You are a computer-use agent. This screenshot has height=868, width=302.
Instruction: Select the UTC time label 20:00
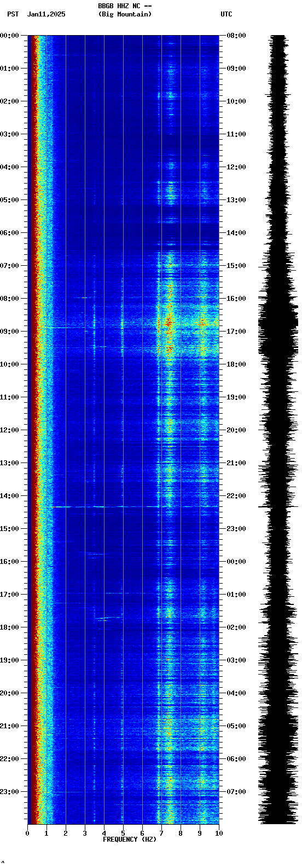click(236, 430)
